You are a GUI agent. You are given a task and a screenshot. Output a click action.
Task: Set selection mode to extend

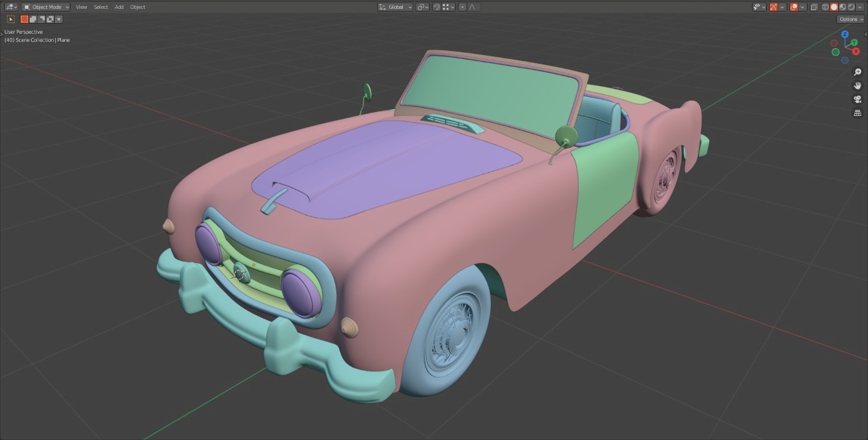coord(33,19)
